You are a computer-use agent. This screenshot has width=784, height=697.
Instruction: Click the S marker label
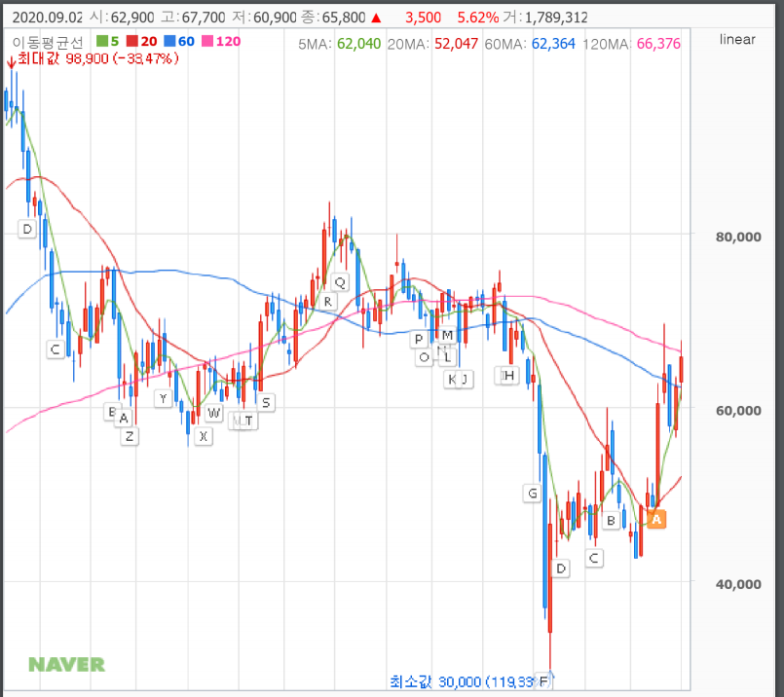click(266, 401)
